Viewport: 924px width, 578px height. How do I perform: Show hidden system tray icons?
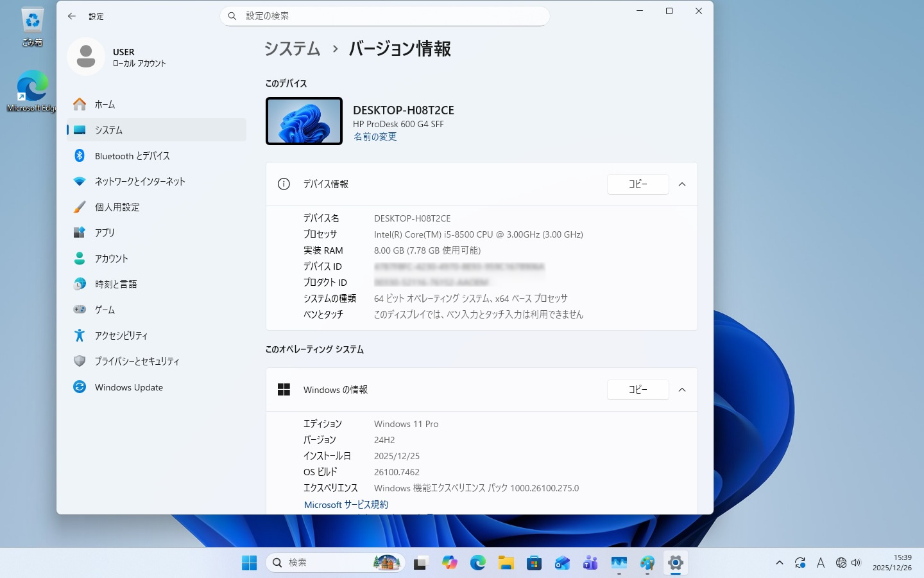[x=780, y=563]
